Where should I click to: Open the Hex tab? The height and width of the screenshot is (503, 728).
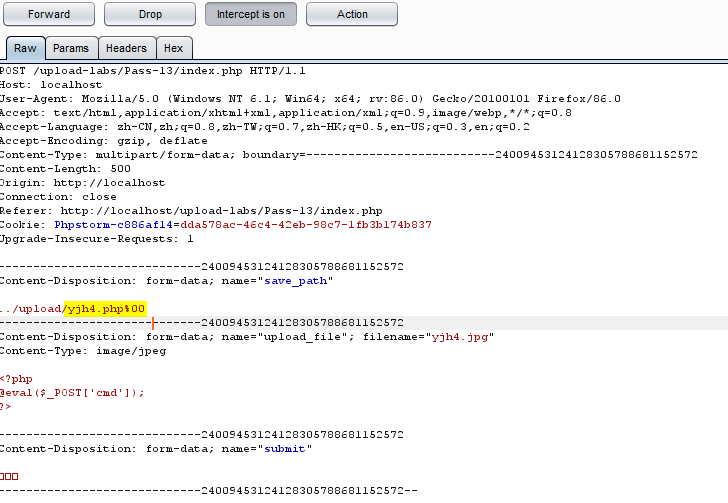click(x=174, y=48)
